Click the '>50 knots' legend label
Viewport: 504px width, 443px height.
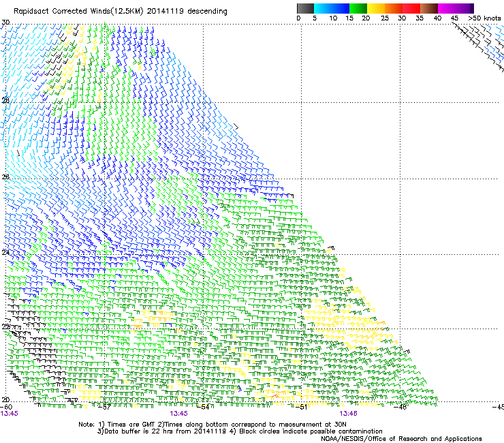pos(484,18)
